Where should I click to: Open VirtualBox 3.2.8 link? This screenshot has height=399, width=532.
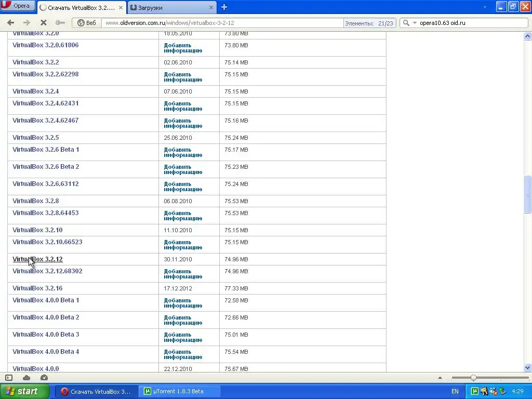pyautogui.click(x=36, y=201)
